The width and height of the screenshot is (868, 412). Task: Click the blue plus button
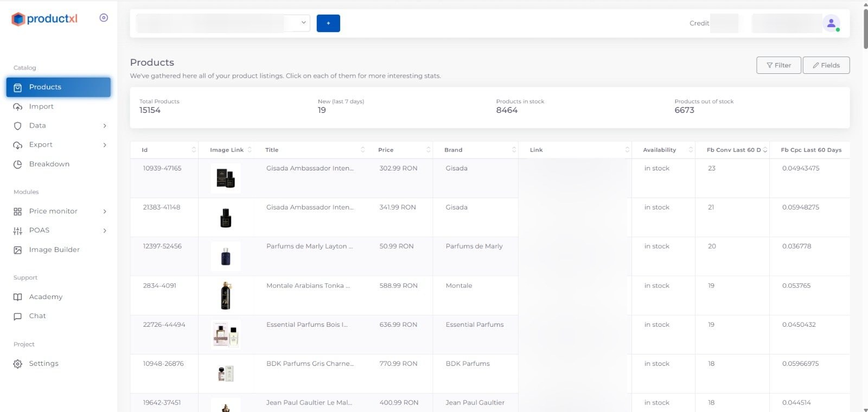point(328,23)
